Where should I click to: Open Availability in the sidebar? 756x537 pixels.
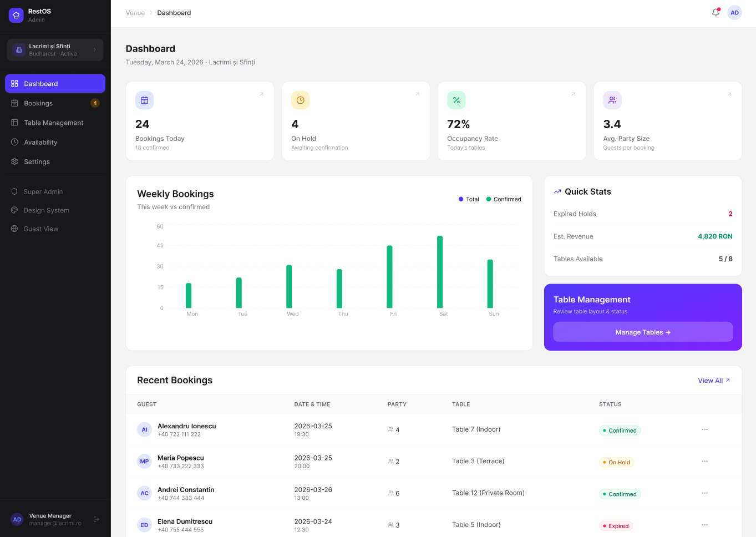click(x=55, y=142)
